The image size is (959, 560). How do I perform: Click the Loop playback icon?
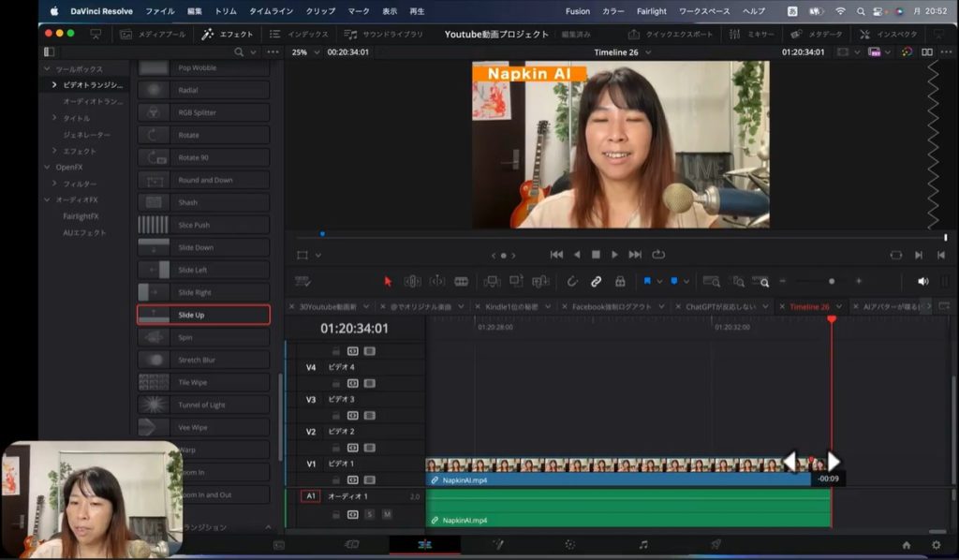tap(658, 254)
